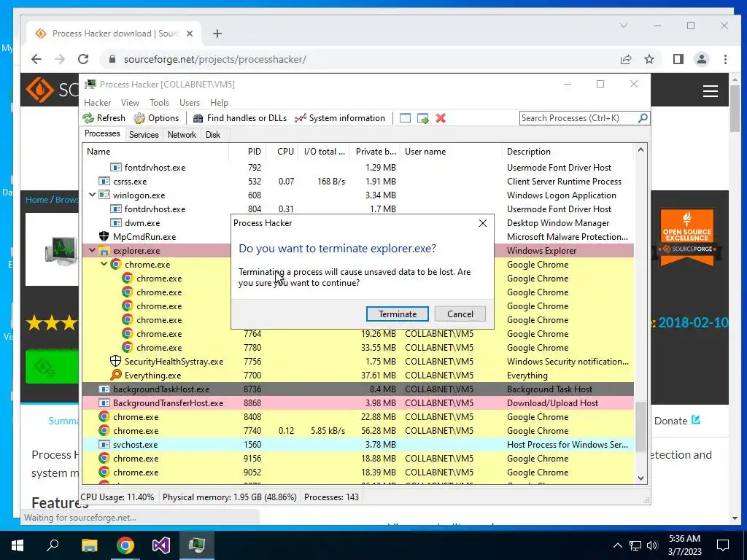Open the View menu

point(130,103)
